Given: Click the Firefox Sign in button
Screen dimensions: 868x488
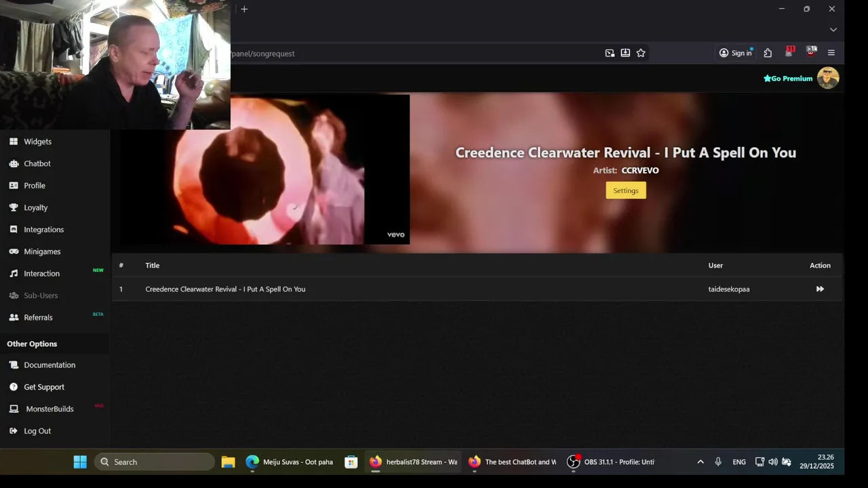Looking at the screenshot, I should [736, 53].
